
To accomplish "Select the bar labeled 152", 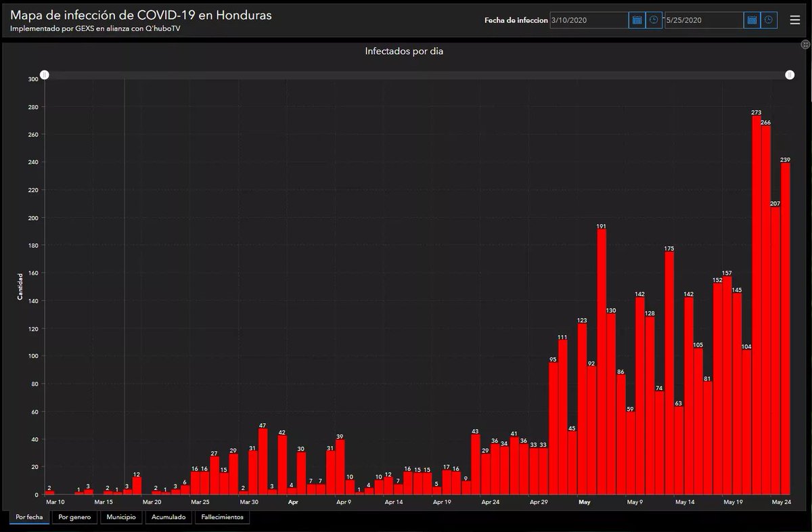I will 718,389.
